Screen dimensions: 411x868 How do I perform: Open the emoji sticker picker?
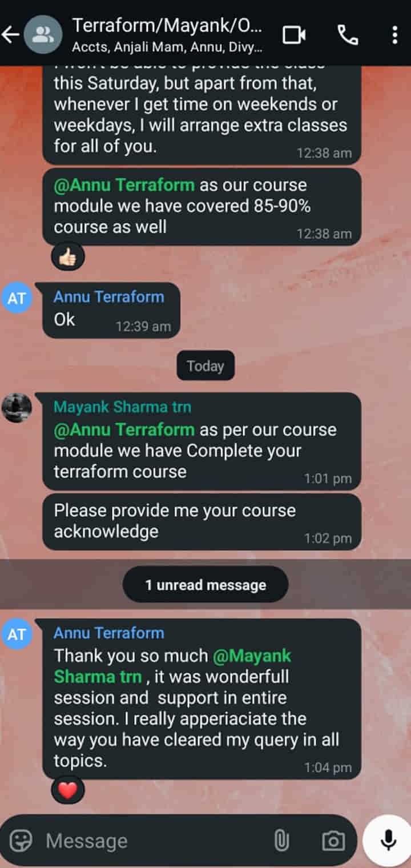click(21, 841)
